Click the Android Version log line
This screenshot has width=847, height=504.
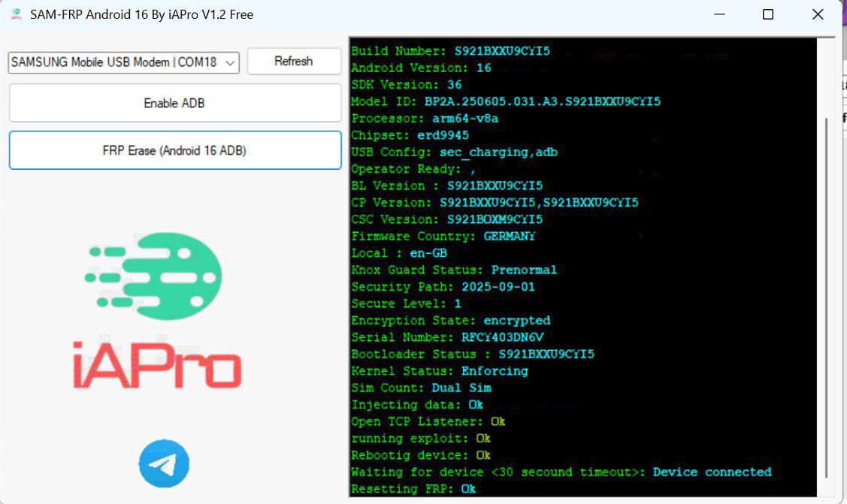coord(421,68)
